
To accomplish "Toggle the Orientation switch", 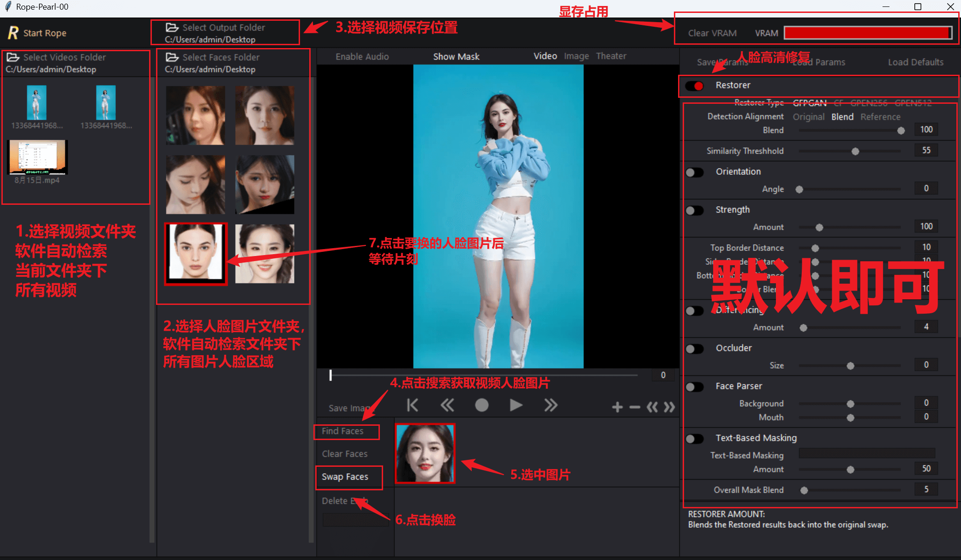I will [695, 172].
